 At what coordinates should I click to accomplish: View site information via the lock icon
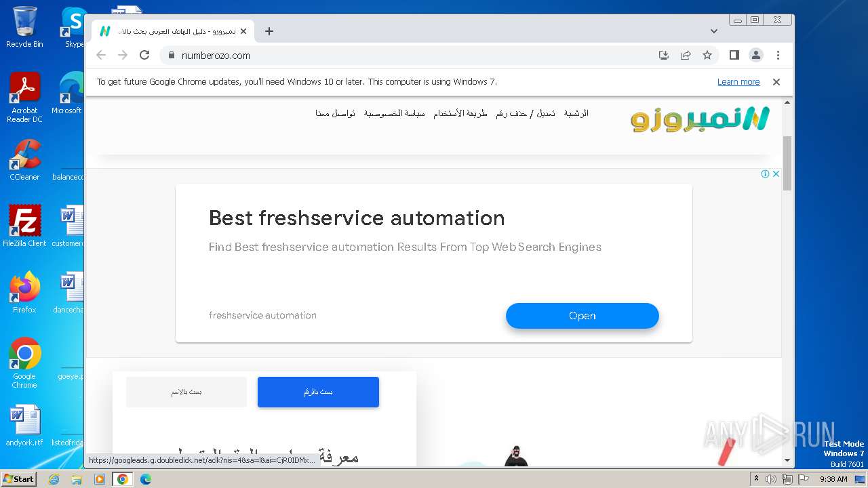[x=171, y=56]
